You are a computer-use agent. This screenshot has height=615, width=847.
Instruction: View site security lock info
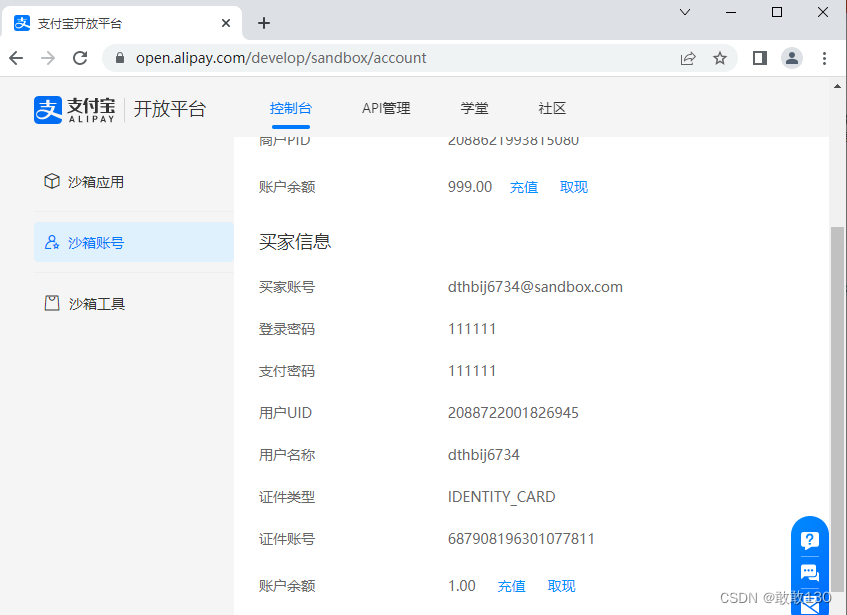[x=120, y=58]
